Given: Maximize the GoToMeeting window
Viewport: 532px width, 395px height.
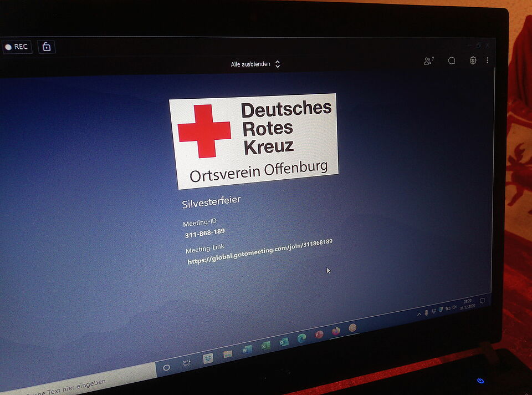Looking at the screenshot, I should (x=478, y=45).
